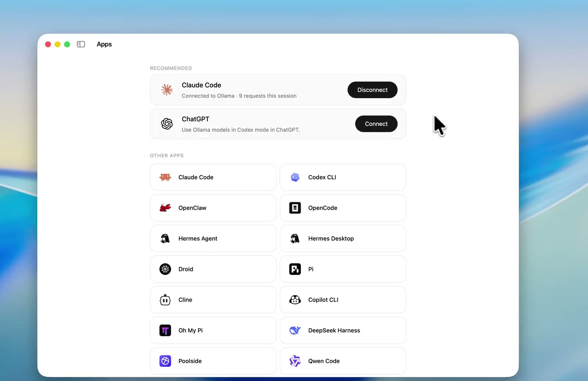Open the Claude Code card in Other Apps
This screenshot has height=381, width=588.
213,177
